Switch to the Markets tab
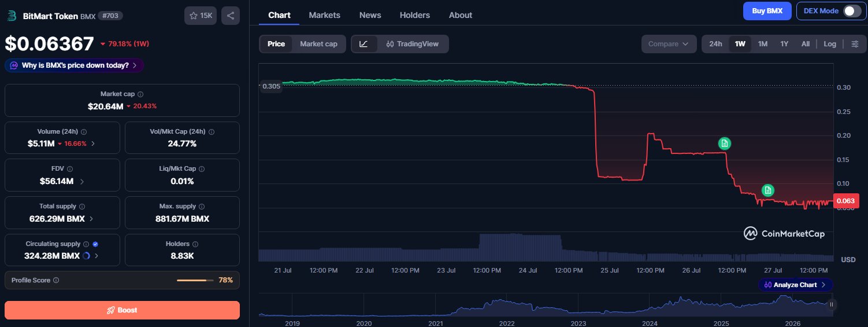Image resolution: width=868 pixels, height=327 pixels. [x=325, y=15]
